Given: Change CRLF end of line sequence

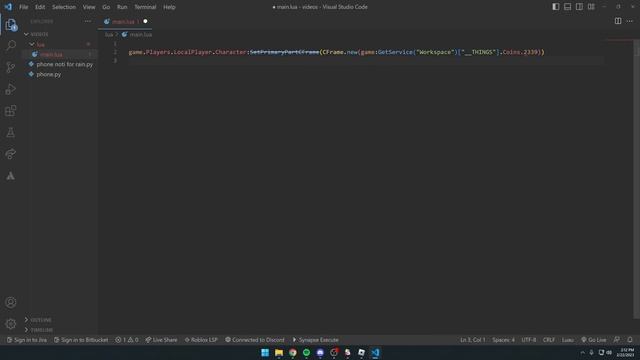Looking at the screenshot, I should pyautogui.click(x=549, y=340).
